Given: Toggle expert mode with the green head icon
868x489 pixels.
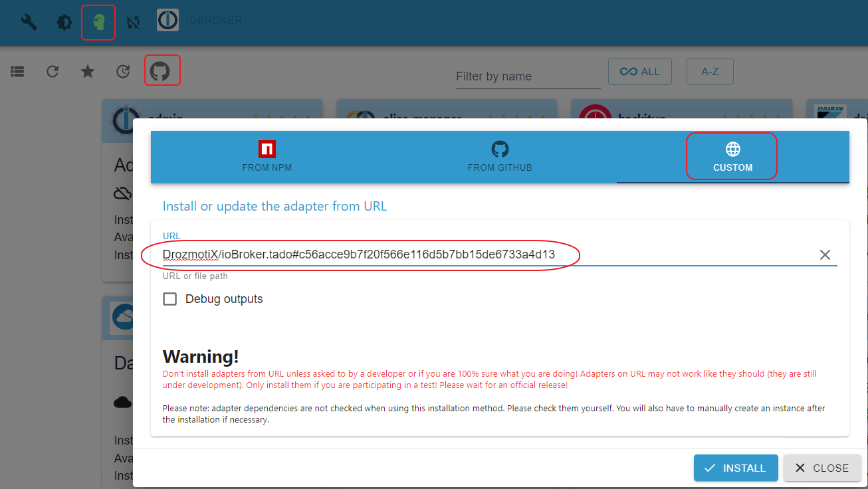Looking at the screenshot, I should coord(98,21).
